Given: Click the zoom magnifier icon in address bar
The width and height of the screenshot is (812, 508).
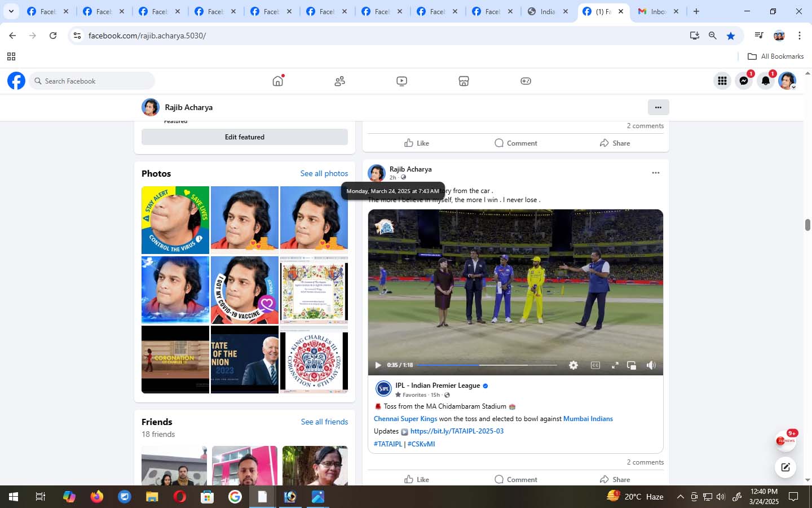Looking at the screenshot, I should click(713, 36).
